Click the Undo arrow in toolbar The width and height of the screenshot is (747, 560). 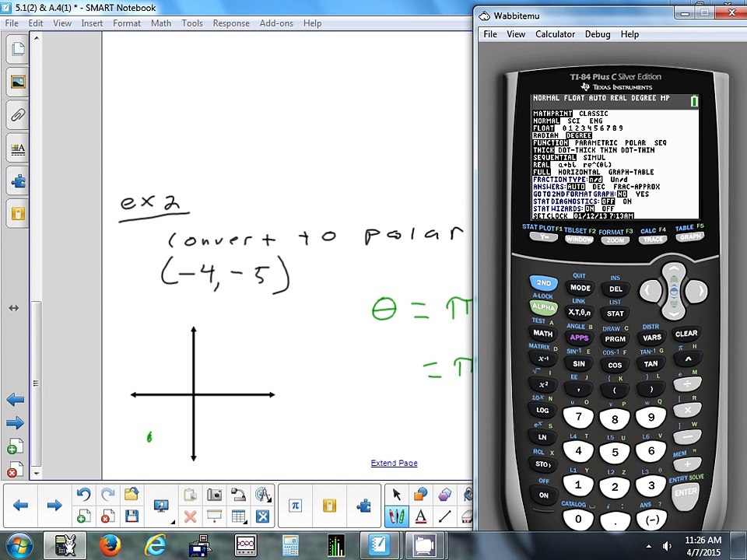click(x=83, y=495)
